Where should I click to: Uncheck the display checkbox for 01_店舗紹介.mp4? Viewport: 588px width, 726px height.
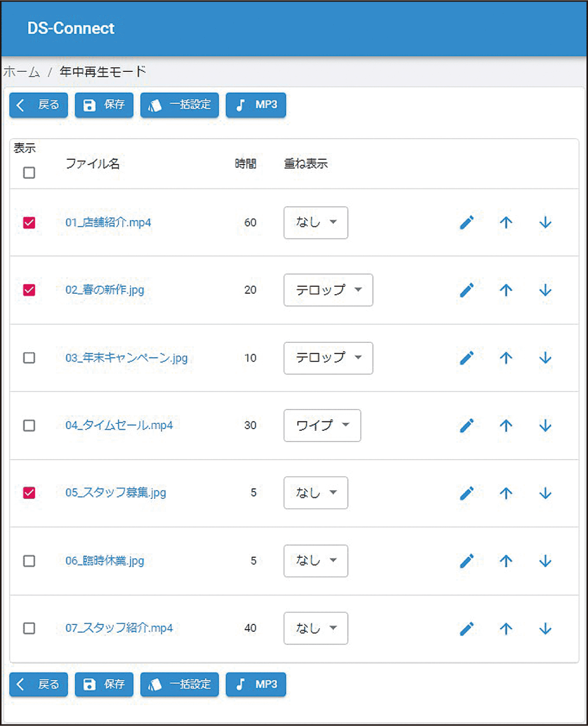[x=29, y=222]
